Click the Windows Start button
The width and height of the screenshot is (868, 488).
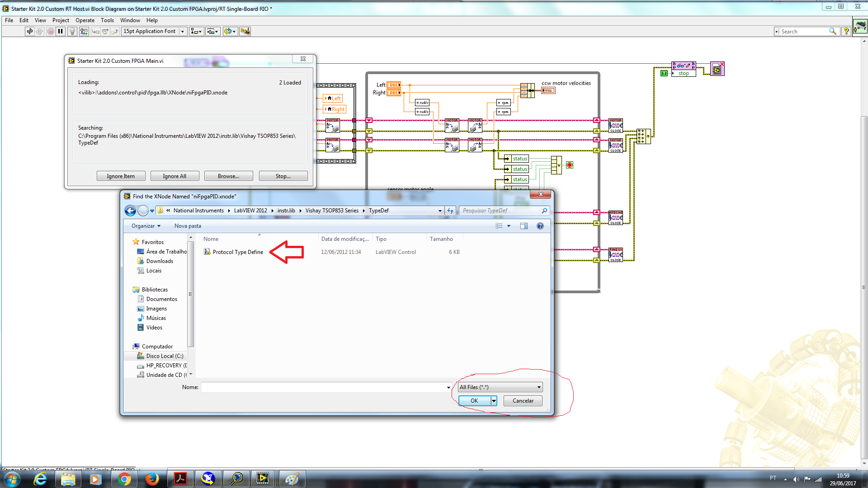(12, 479)
